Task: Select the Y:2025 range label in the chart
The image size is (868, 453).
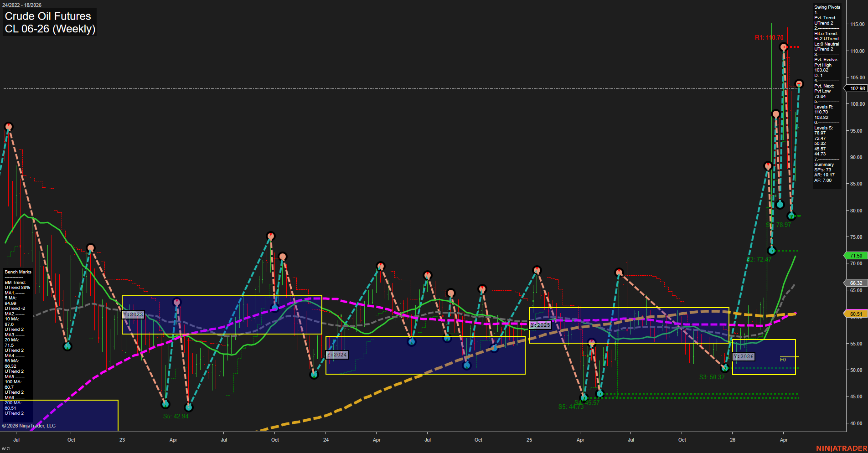Action: tap(540, 325)
